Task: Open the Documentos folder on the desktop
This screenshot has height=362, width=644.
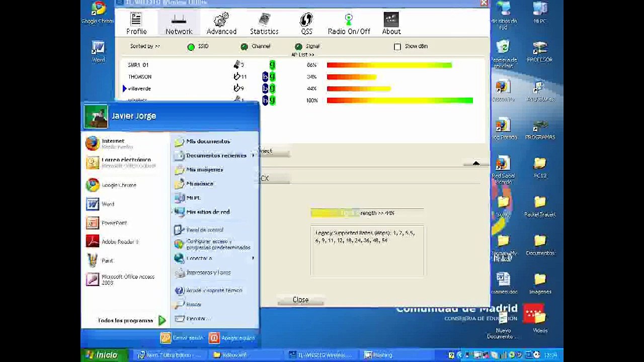Action: [x=540, y=245]
